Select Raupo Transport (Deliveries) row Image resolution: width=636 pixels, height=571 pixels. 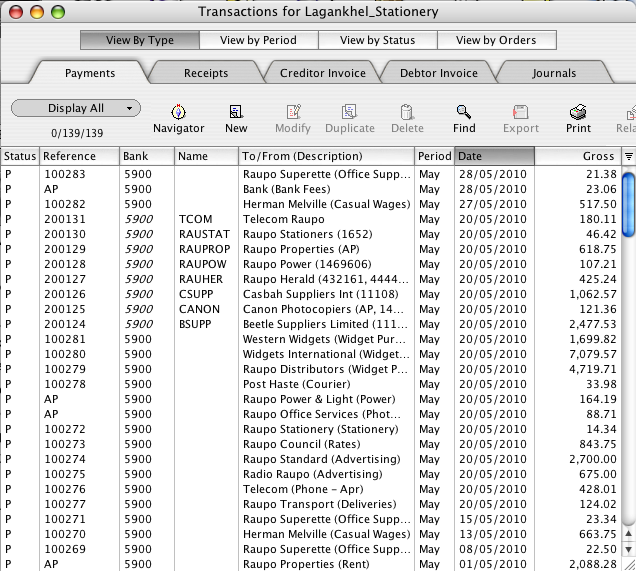pos(310,504)
